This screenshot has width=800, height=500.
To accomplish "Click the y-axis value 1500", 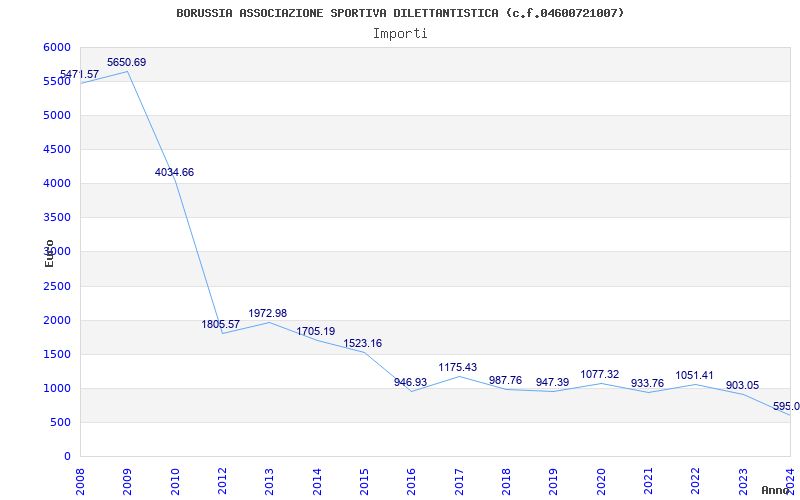I will pyautogui.click(x=57, y=355).
